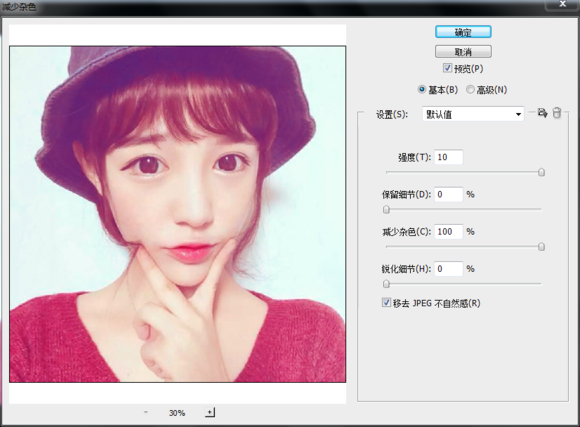Click the 保留细节(D) slider handle
The image size is (580, 427).
point(386,209)
